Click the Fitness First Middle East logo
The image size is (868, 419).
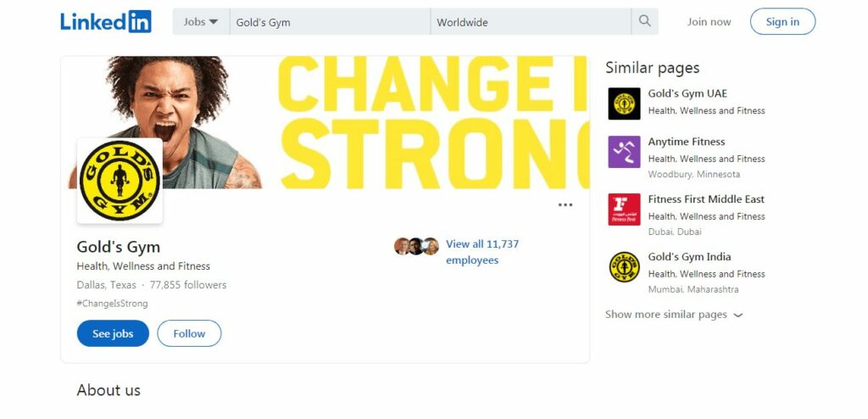coord(625,209)
